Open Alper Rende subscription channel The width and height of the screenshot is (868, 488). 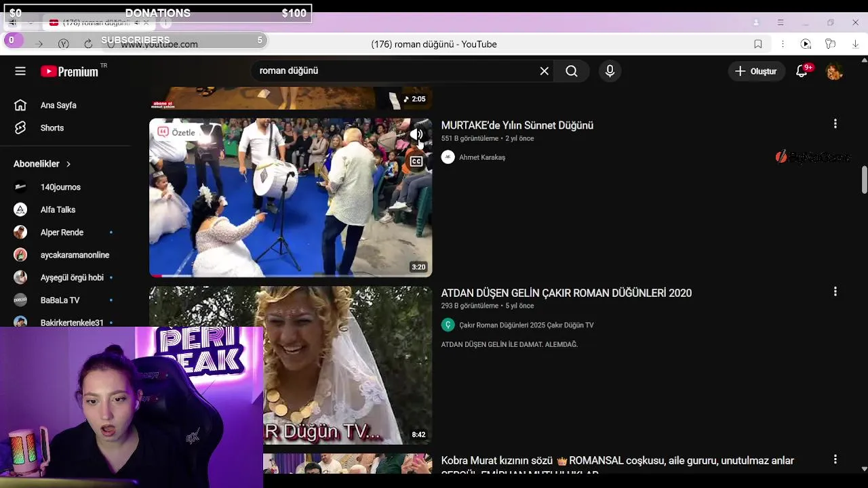(62, 232)
